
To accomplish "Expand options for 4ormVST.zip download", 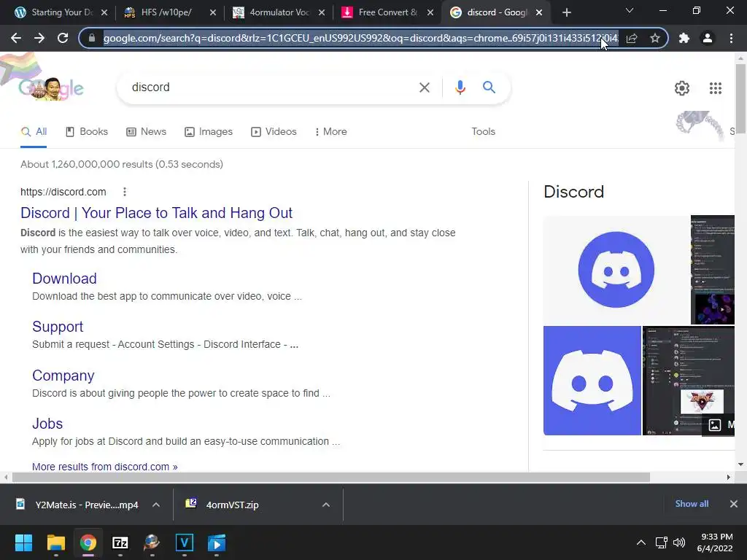I will pos(326,505).
